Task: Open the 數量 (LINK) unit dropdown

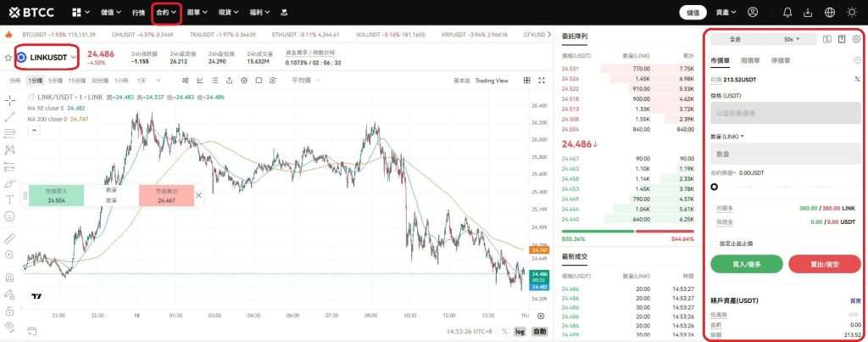Action: pos(726,137)
